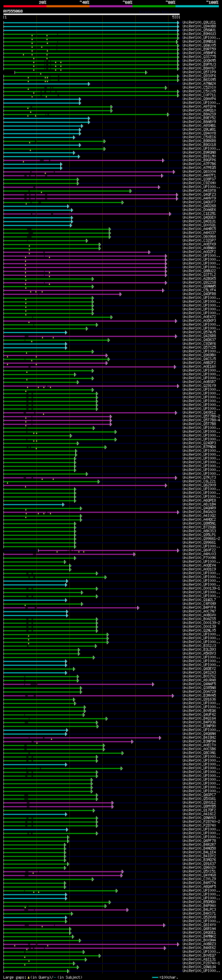Click the yellow large-gaps triangle in the legend
Viewport: 222px width, 980px height.
(28, 977)
